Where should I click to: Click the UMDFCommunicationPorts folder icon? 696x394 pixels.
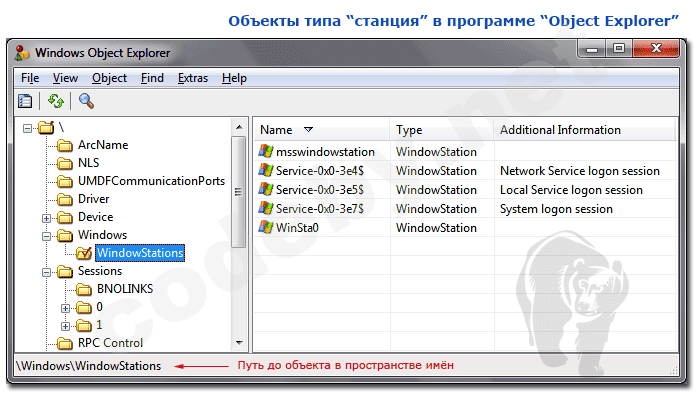[x=65, y=181]
